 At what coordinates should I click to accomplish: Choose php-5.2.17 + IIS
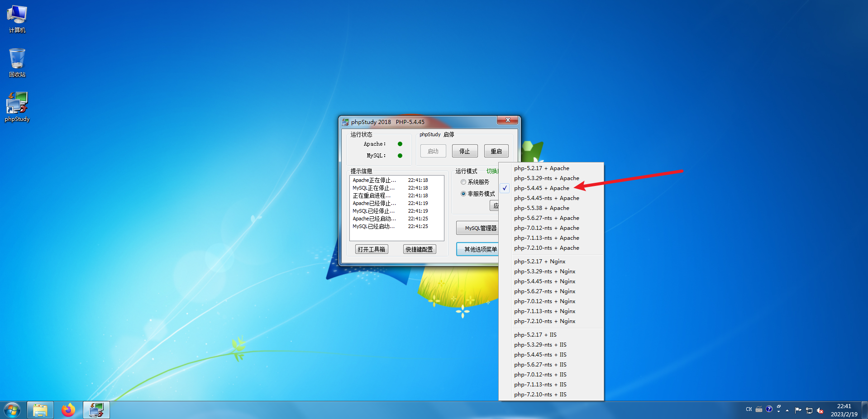551,335
